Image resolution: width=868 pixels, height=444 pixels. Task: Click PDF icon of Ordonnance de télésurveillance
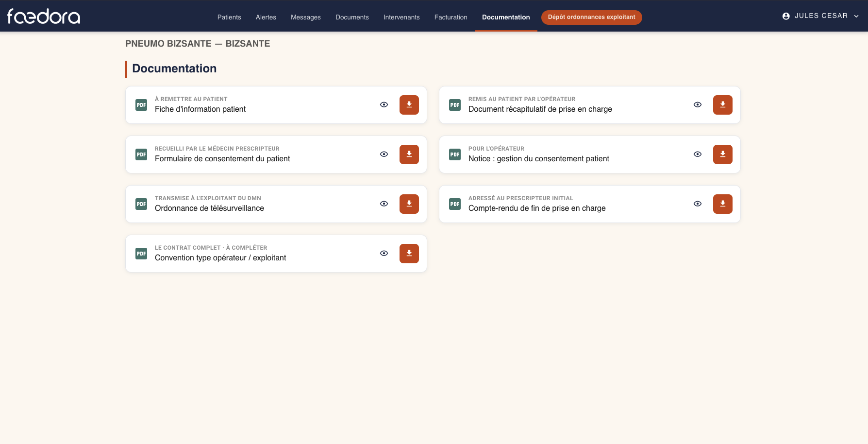[x=141, y=204]
